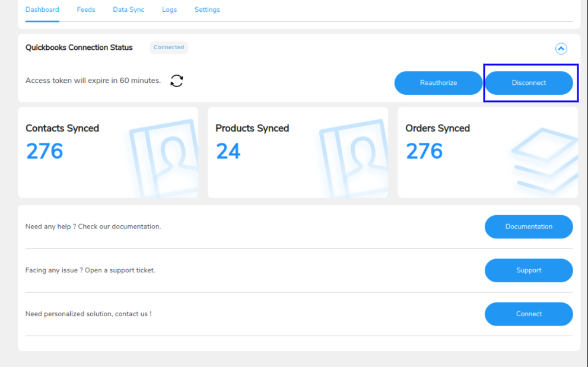The width and height of the screenshot is (588, 367).
Task: Switch to the Feeds tab
Action: [86, 9]
